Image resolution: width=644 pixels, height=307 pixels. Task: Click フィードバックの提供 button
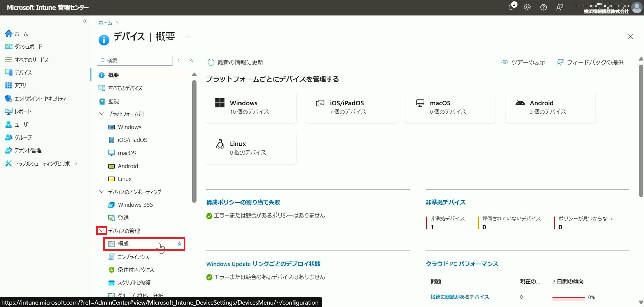590,62
